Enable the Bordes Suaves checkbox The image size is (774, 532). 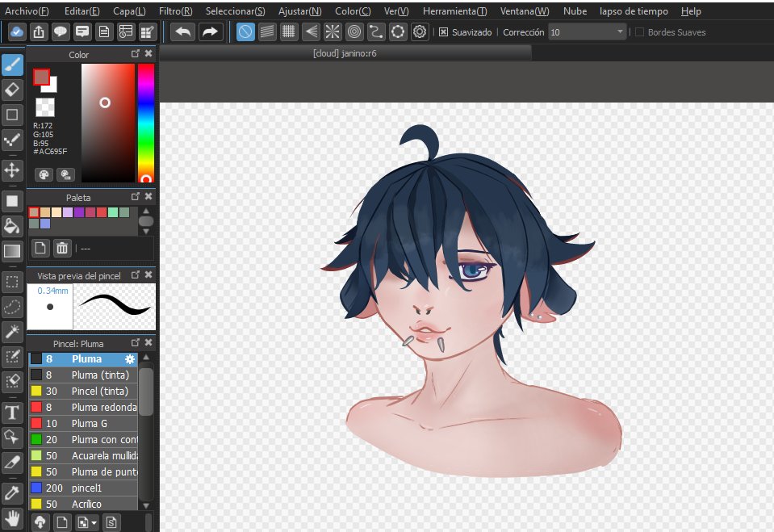(640, 32)
